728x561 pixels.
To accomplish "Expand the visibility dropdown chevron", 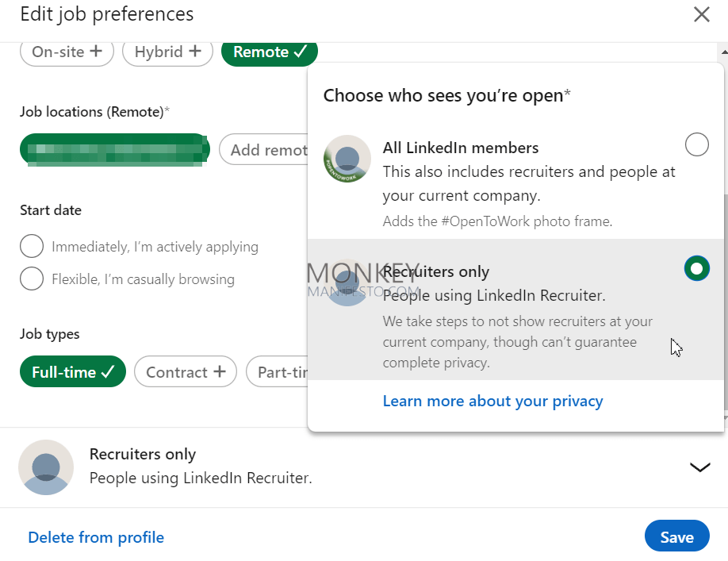I will point(699,467).
